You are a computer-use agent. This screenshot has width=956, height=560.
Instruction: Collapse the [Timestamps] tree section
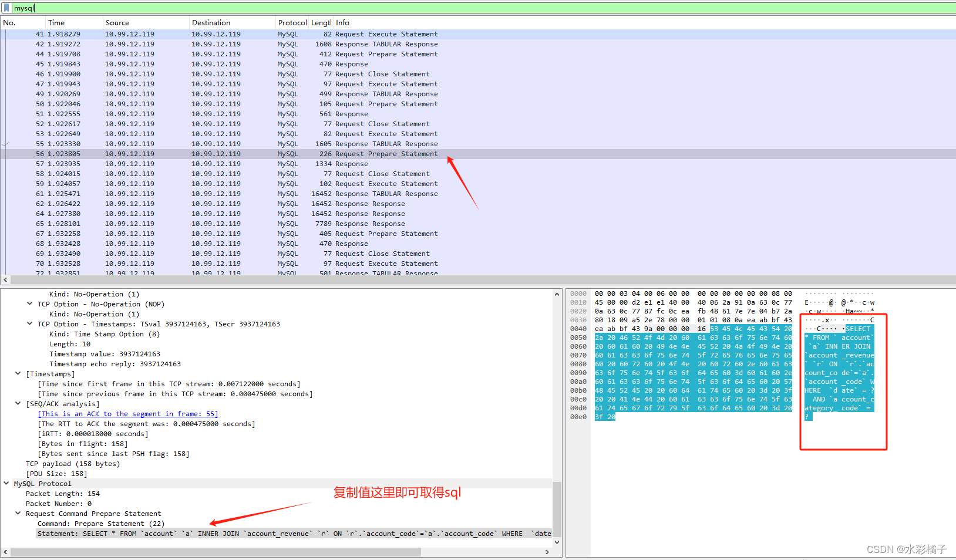[18, 373]
